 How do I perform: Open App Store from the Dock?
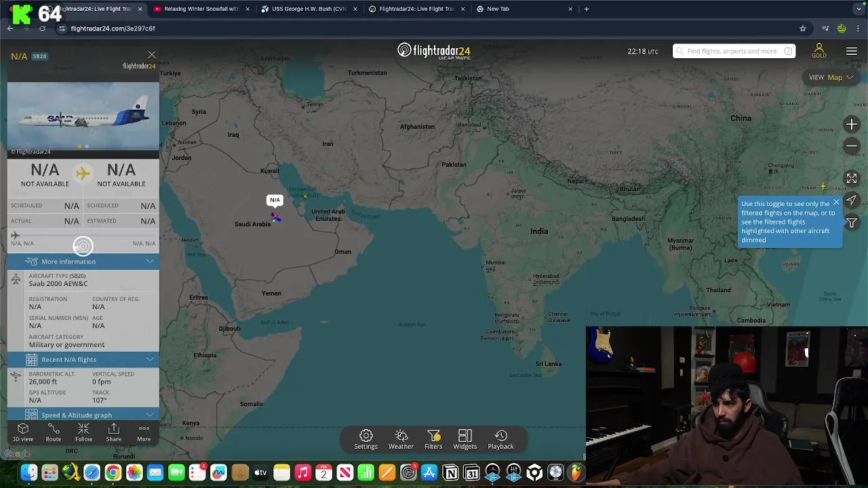tap(429, 473)
